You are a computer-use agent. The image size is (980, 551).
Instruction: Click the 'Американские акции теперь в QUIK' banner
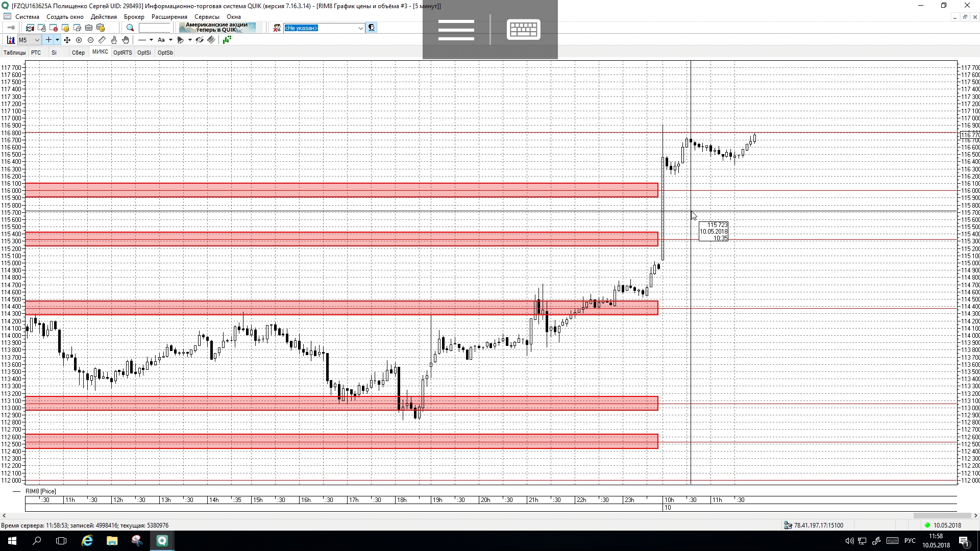(x=217, y=28)
